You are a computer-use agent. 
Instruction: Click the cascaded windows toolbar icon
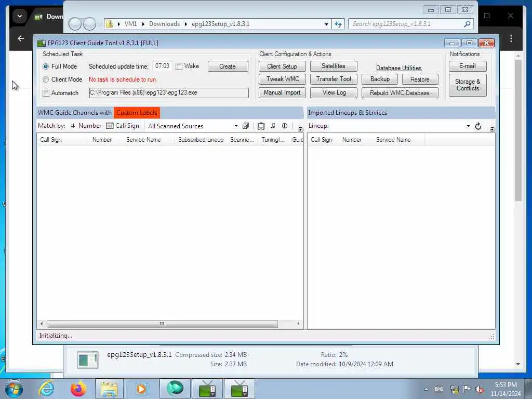coord(246,126)
